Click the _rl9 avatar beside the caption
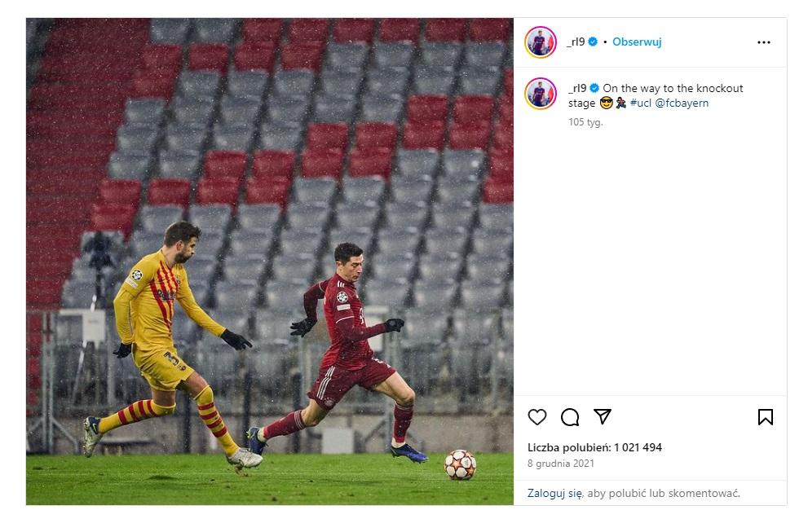808x532 pixels. 541,94
